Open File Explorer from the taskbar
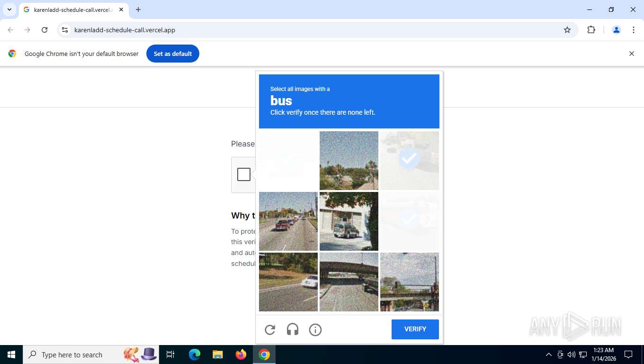This screenshot has height=364, width=644. point(217,355)
